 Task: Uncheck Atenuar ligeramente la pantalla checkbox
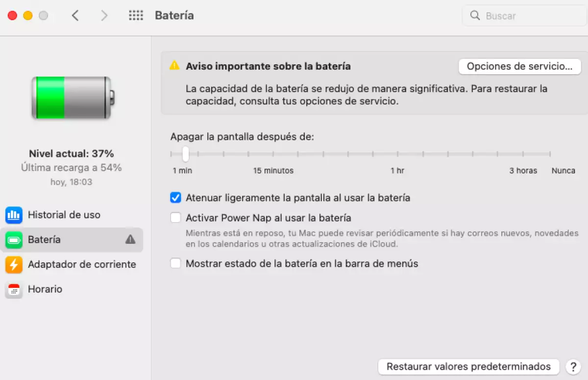(175, 198)
